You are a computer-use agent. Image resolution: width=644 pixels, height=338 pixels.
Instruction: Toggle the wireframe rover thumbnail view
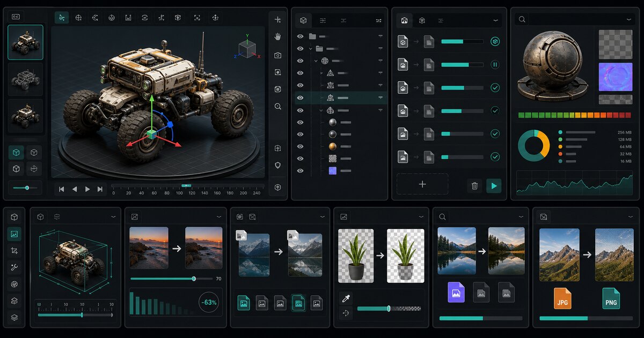(x=25, y=79)
